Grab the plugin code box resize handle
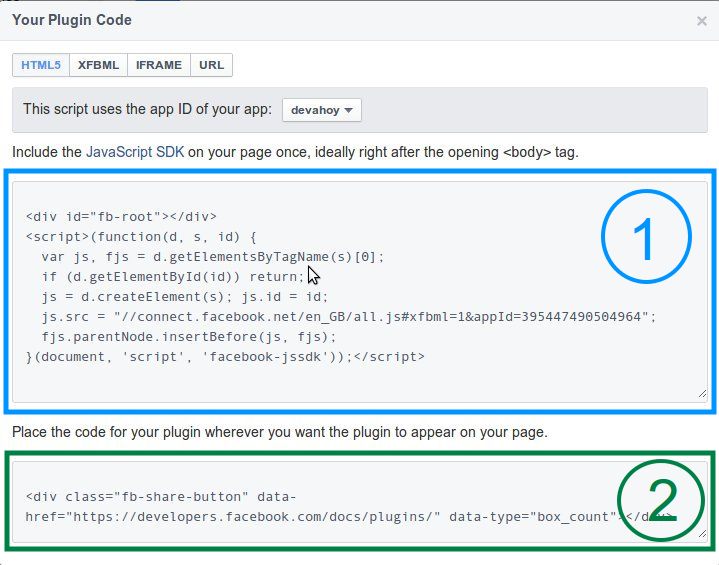719x565 pixels. [x=702, y=534]
